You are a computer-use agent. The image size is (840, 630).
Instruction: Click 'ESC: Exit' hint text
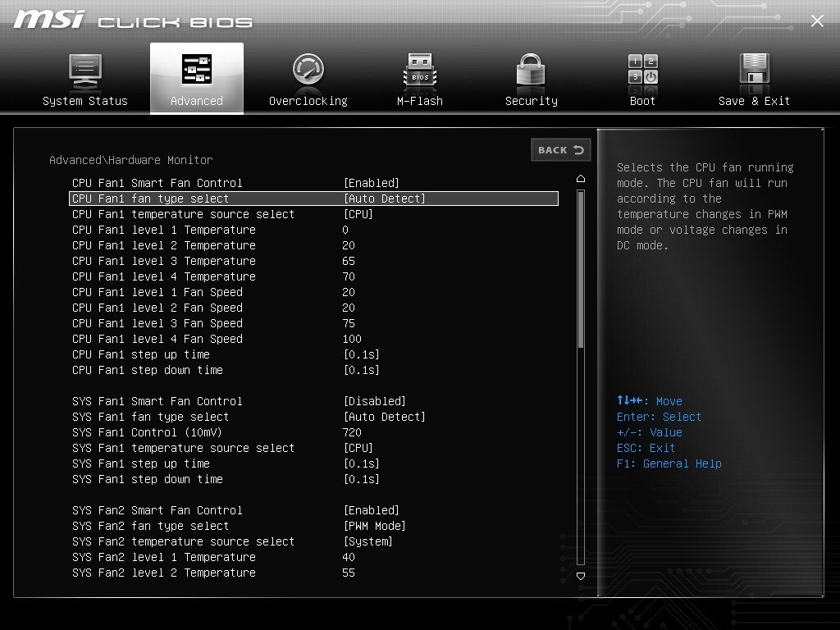(646, 448)
